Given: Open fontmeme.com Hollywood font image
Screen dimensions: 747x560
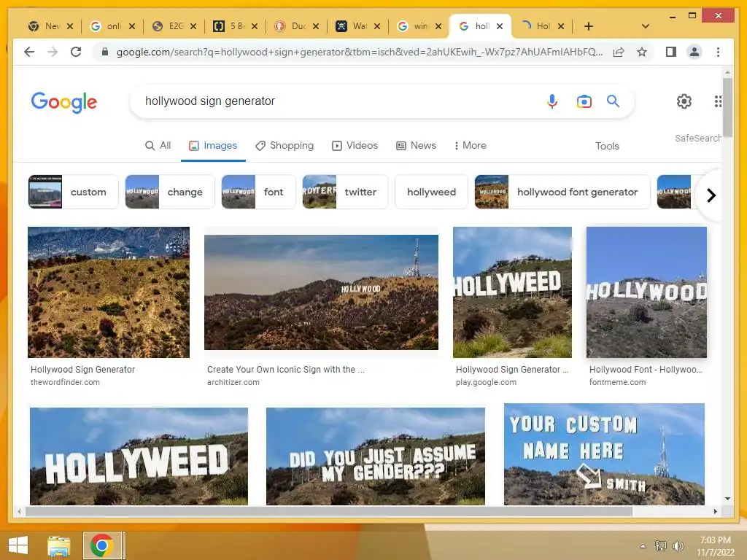Looking at the screenshot, I should point(646,292).
